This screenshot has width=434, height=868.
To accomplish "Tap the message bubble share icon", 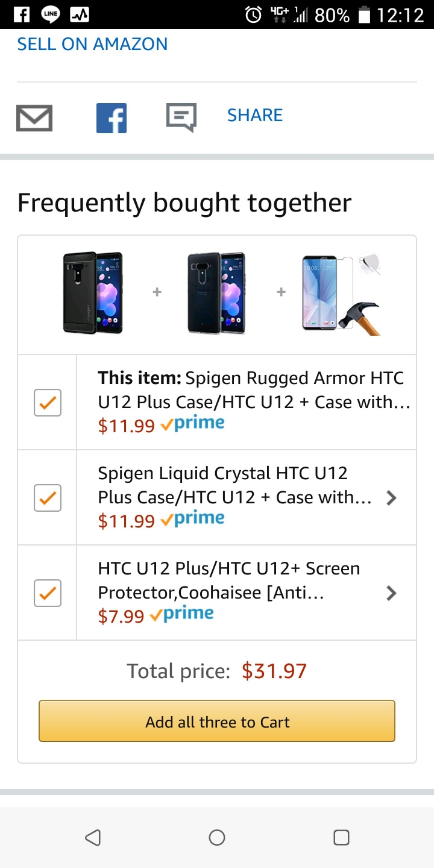I will (x=181, y=118).
